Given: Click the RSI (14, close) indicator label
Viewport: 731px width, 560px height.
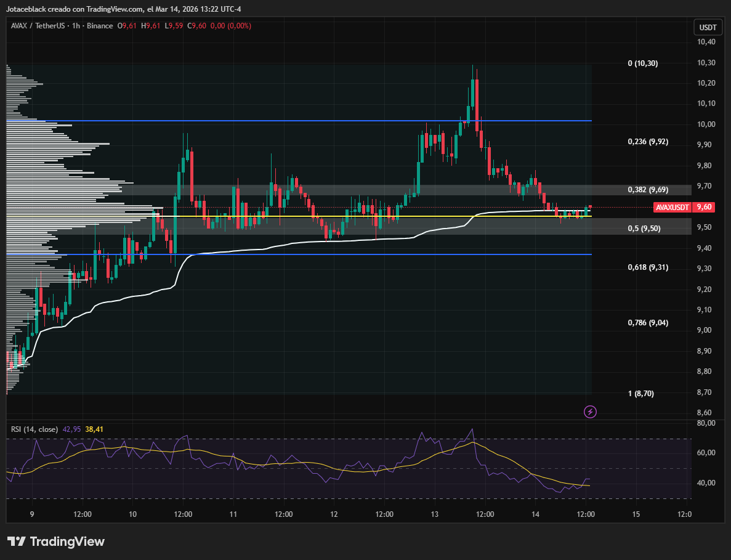Looking at the screenshot, I should click(x=34, y=429).
